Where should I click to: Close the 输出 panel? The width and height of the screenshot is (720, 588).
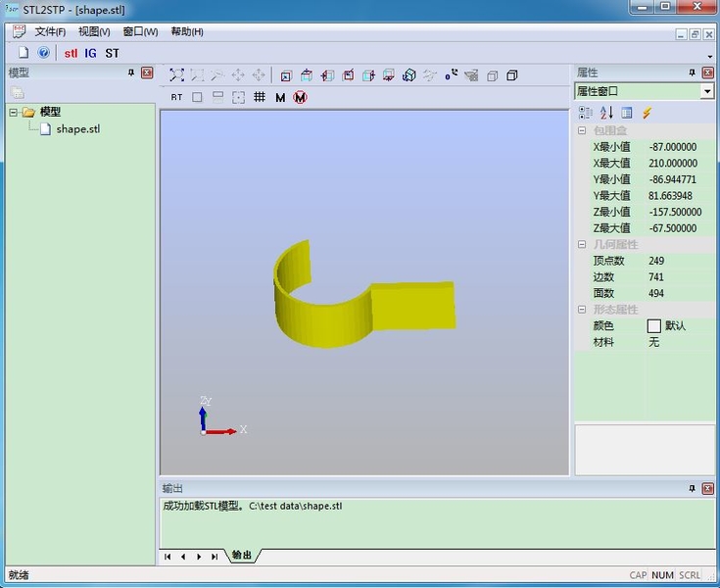708,488
